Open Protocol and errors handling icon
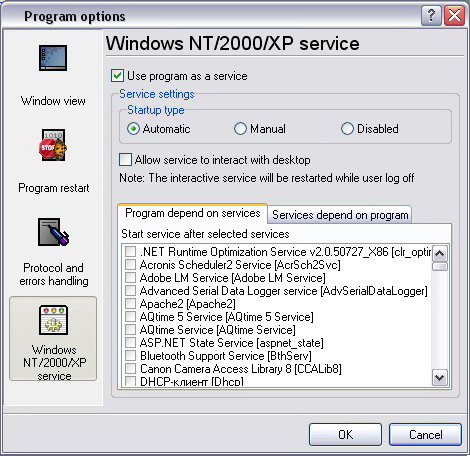Viewport: 470px width, 456px height. click(53, 232)
